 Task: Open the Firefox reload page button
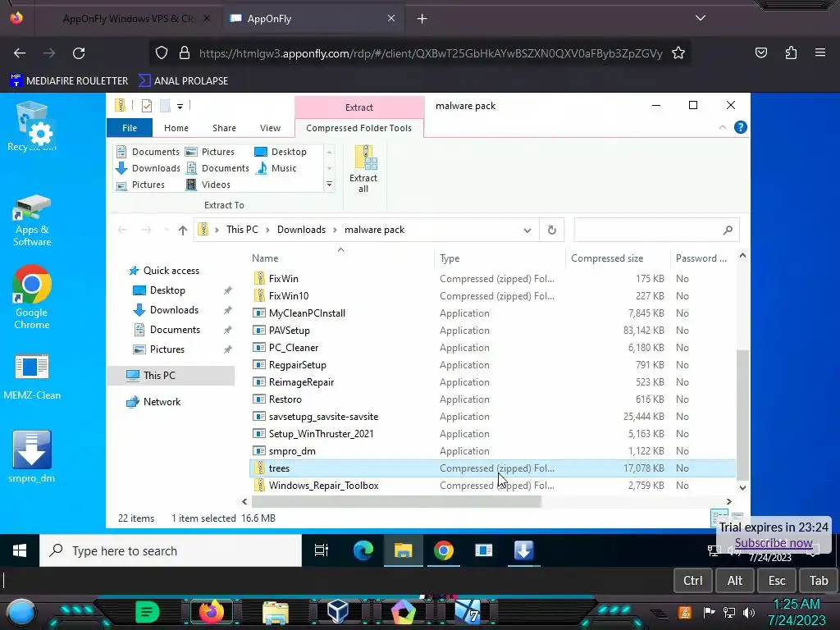click(x=79, y=53)
